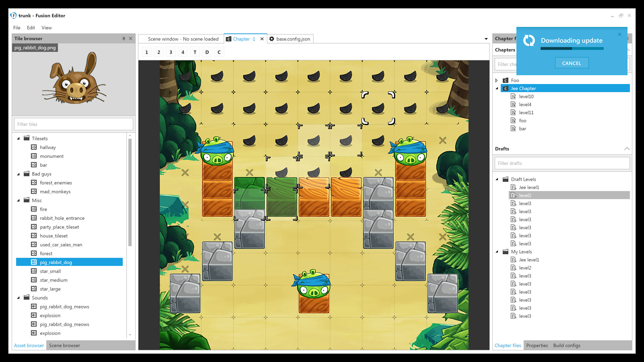Expand the Foo chapter node
This screenshot has width=644, height=362.
496,80
